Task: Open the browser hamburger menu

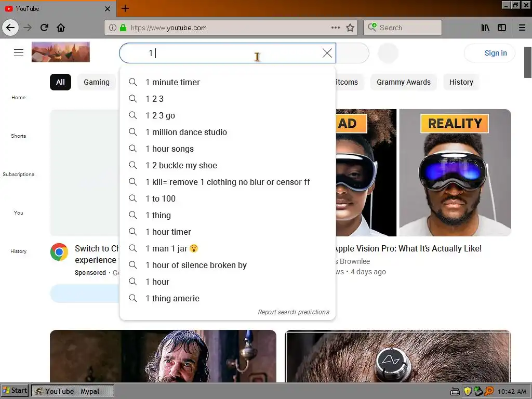Action: tap(522, 28)
